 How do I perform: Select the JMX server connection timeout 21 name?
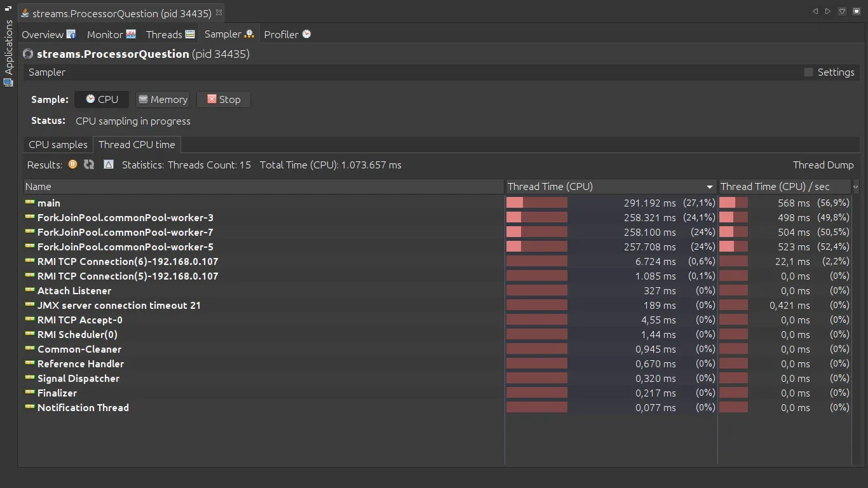119,306
